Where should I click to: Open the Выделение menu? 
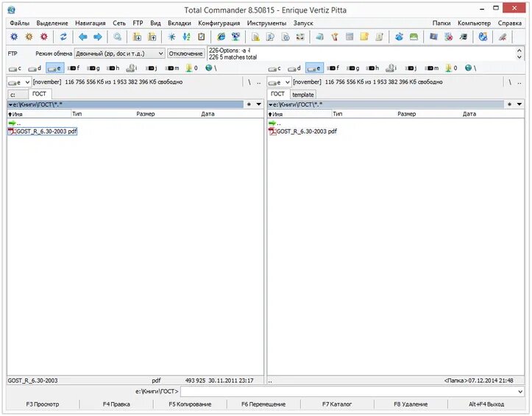(52, 23)
